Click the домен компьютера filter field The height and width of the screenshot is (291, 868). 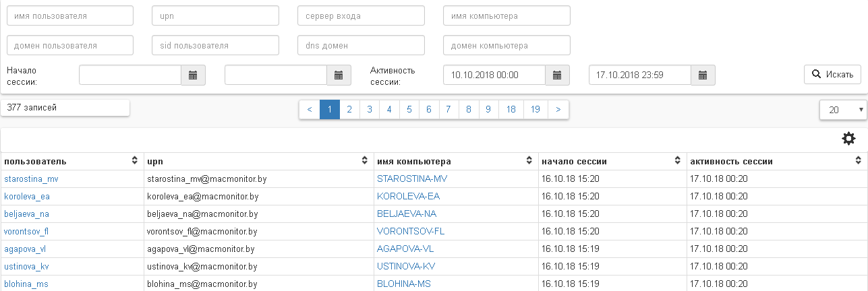(x=507, y=46)
